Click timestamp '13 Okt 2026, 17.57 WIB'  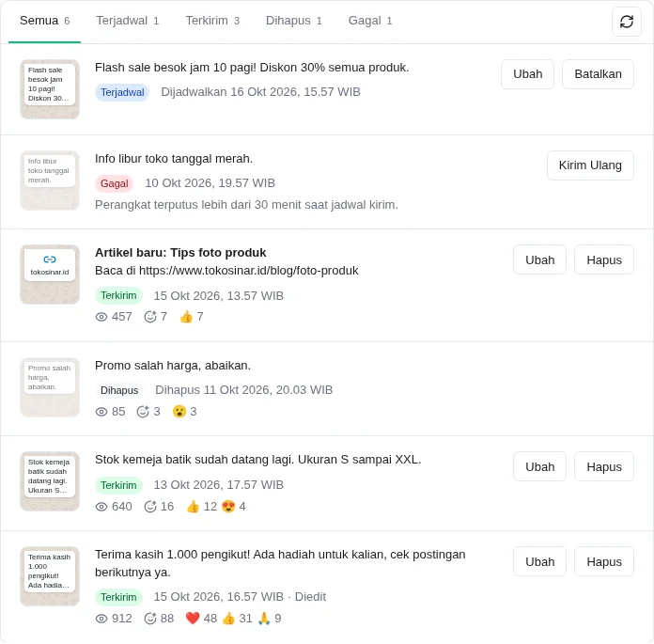pos(219,485)
